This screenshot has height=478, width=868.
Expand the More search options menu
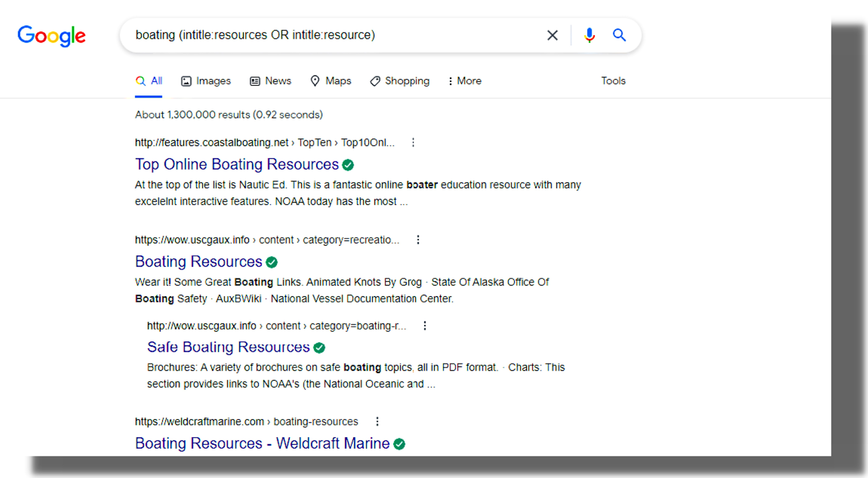tap(464, 81)
